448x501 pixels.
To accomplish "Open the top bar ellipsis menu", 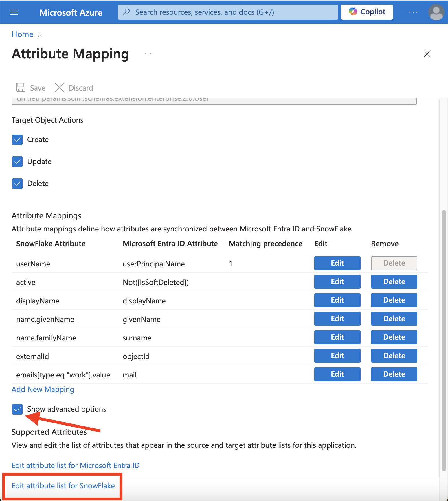I will (413, 12).
